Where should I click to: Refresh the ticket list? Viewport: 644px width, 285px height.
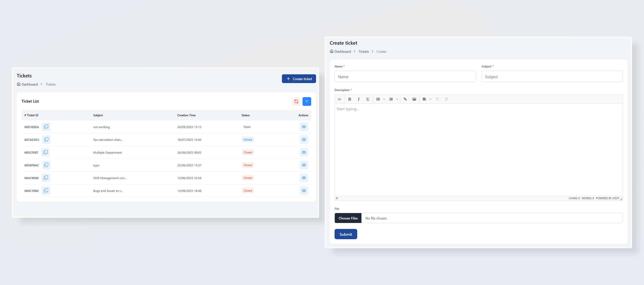point(296,101)
